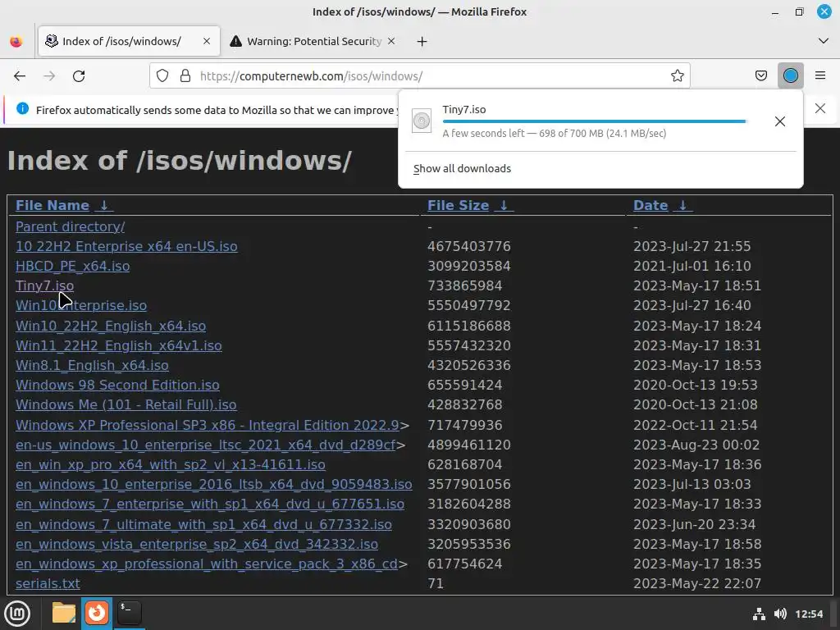List all tabs dropdown
This screenshot has width=840, height=630.
pos(824,41)
